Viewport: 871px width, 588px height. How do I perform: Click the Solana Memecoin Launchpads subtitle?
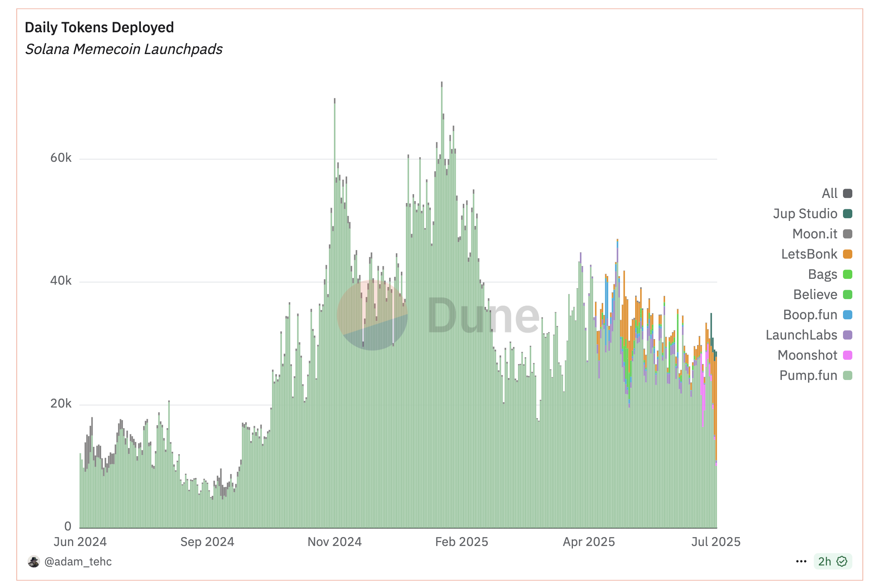click(124, 49)
